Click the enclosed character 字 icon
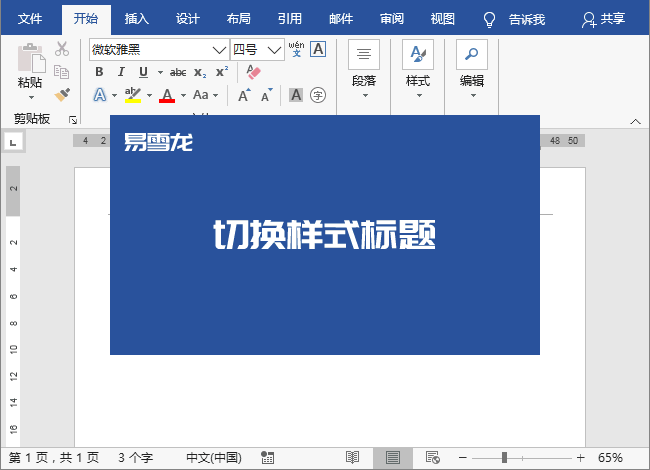 coord(318,95)
